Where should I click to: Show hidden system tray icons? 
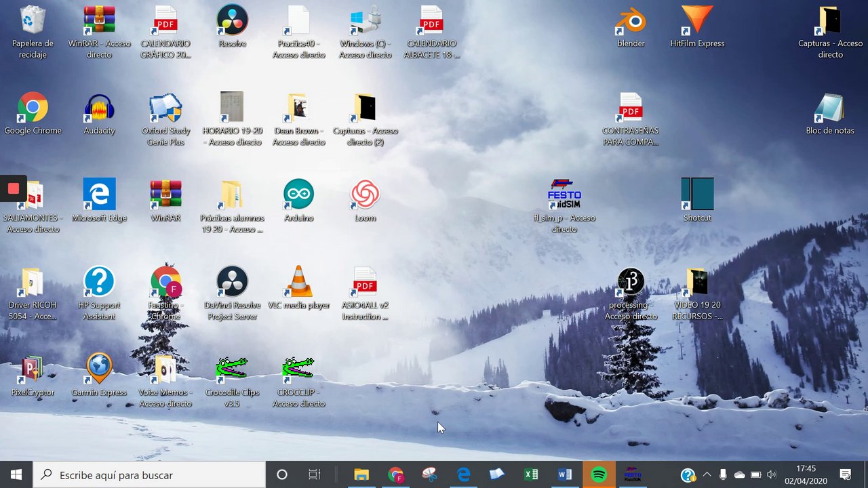707,475
